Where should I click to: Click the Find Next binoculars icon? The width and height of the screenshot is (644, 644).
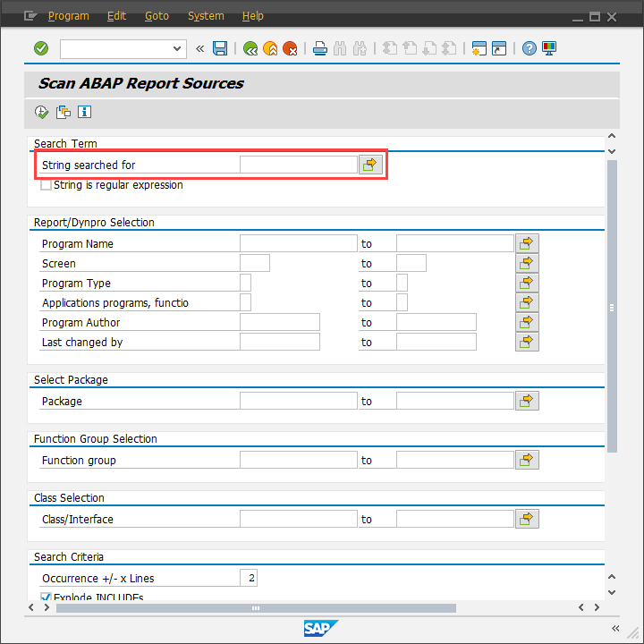[x=360, y=48]
